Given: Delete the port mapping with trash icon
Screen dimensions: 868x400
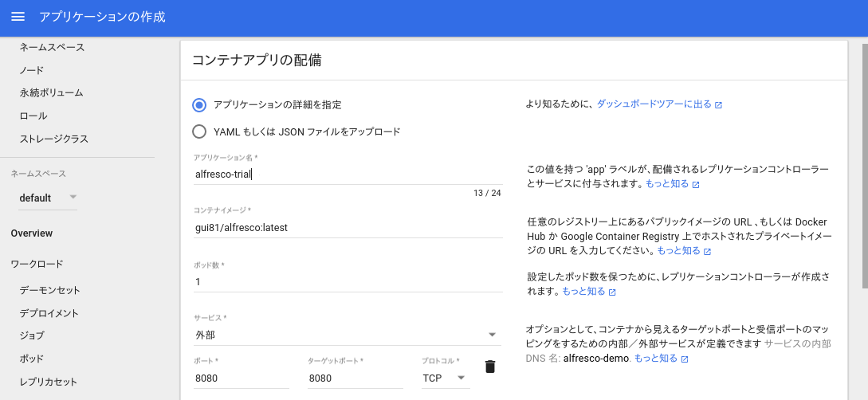Looking at the screenshot, I should click(x=490, y=367).
